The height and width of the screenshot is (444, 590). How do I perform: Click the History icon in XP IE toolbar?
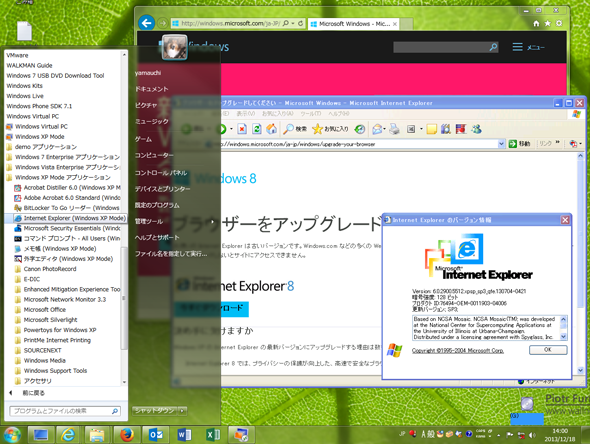[360, 129]
